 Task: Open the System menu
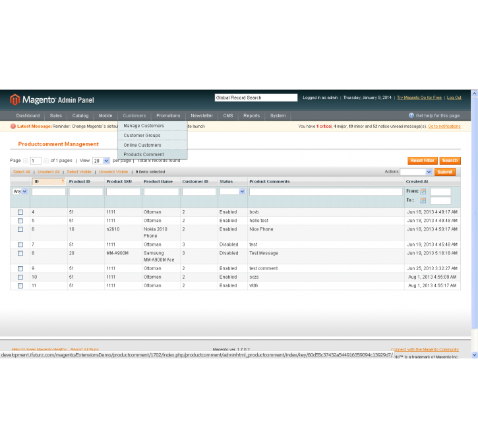coord(278,116)
